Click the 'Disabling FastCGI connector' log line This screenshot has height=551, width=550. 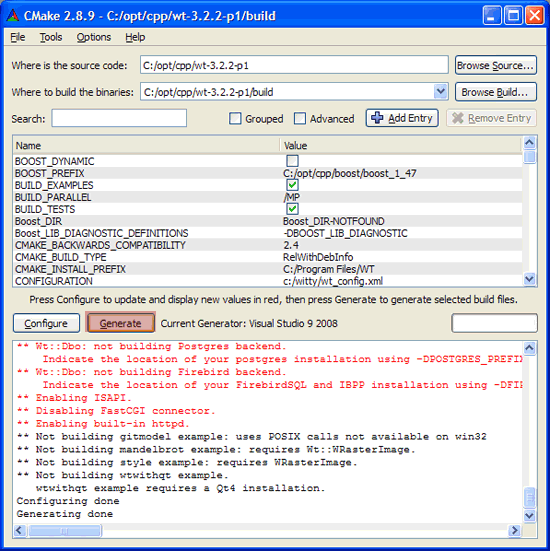click(116, 411)
